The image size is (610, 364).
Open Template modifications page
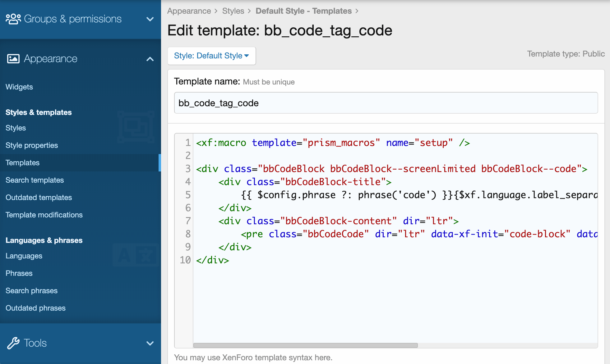pos(44,215)
